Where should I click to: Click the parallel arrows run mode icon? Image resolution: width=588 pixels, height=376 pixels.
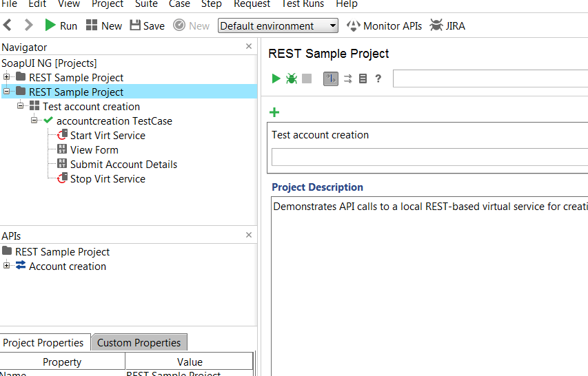tap(347, 79)
